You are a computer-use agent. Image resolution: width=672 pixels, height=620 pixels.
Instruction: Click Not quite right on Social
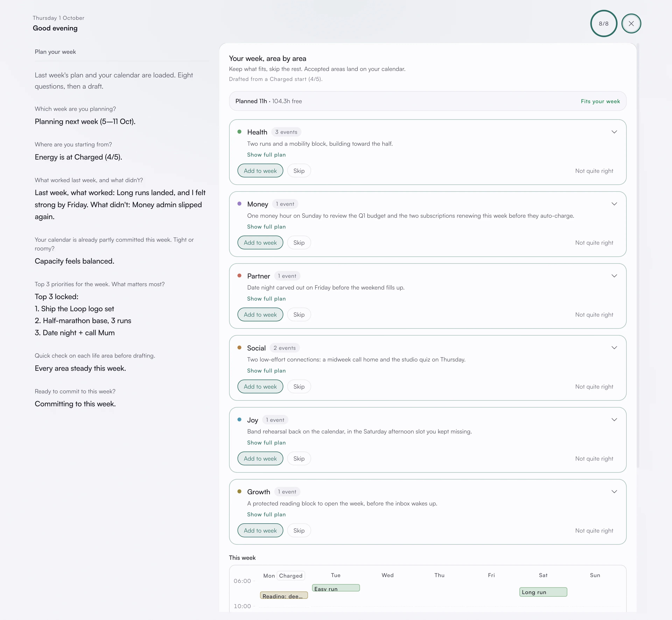(594, 387)
